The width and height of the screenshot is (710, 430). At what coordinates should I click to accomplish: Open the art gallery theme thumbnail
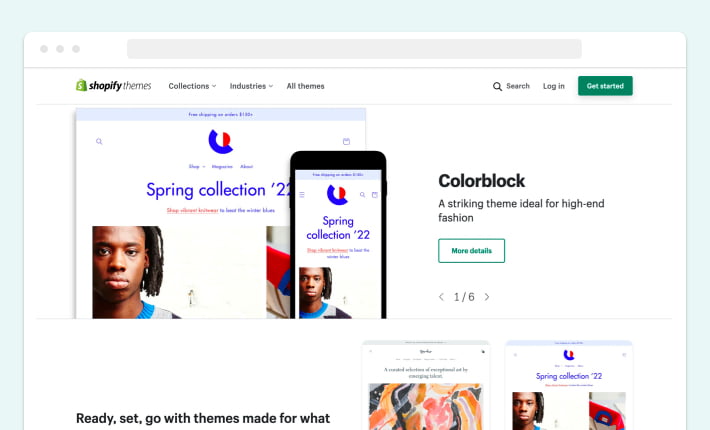click(426, 385)
